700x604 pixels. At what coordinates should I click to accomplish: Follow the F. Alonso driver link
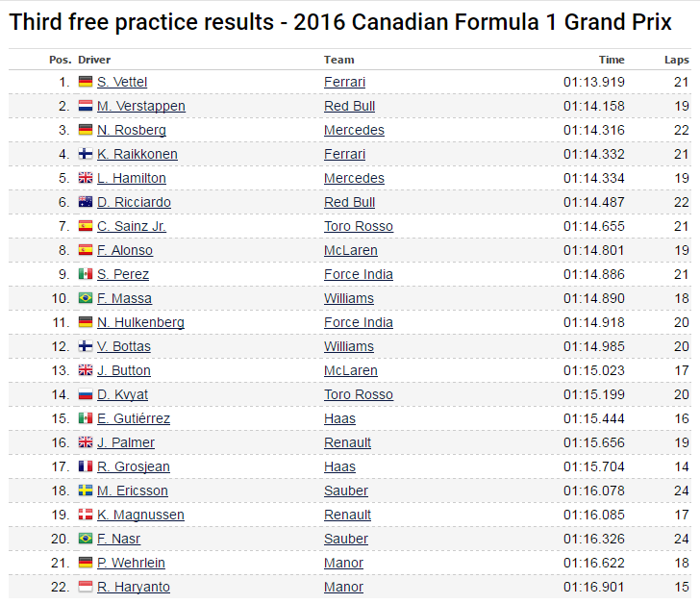point(125,250)
